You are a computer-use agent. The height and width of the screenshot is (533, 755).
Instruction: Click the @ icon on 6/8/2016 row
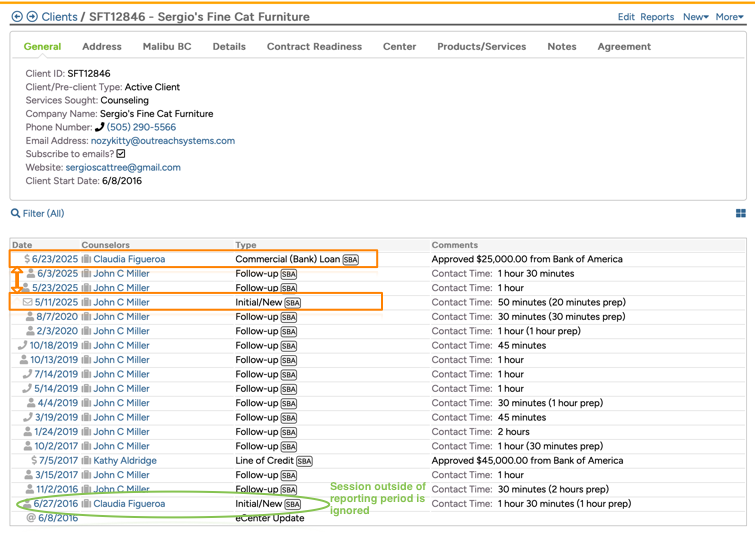pos(31,519)
